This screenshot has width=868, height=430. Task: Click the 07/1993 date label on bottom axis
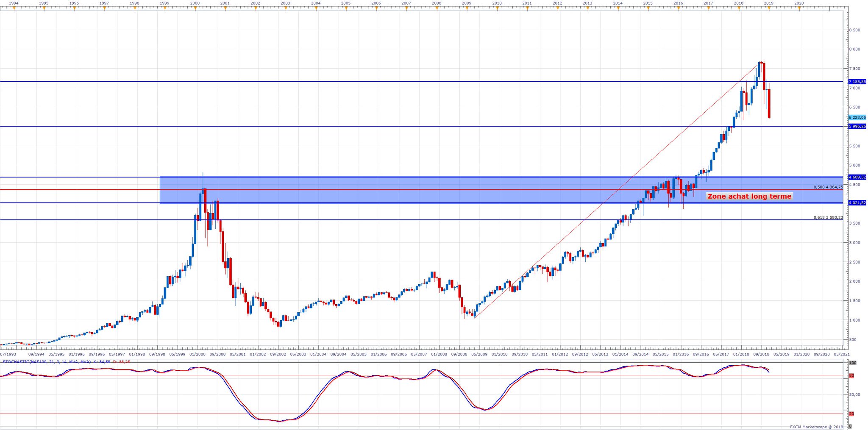coord(8,354)
